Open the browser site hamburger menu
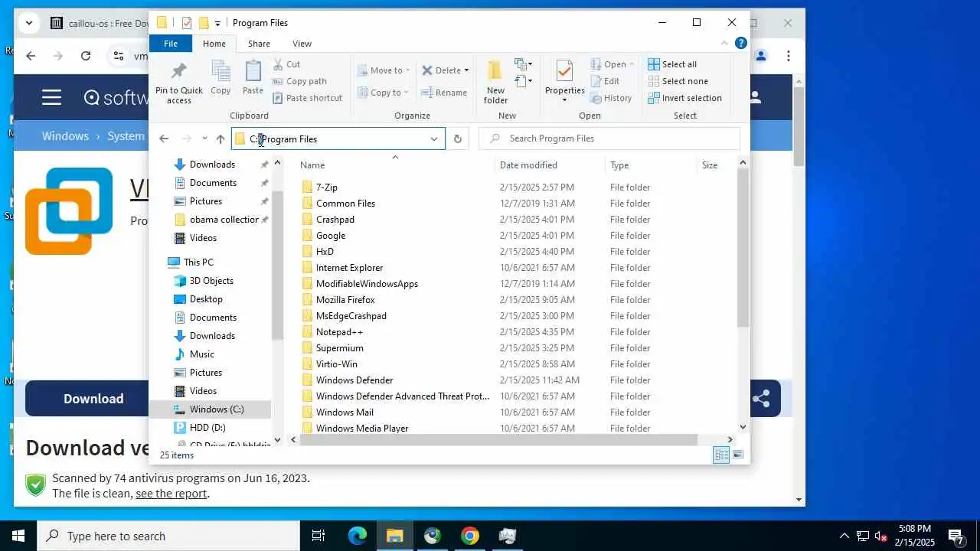980x551 pixels. 52,97
